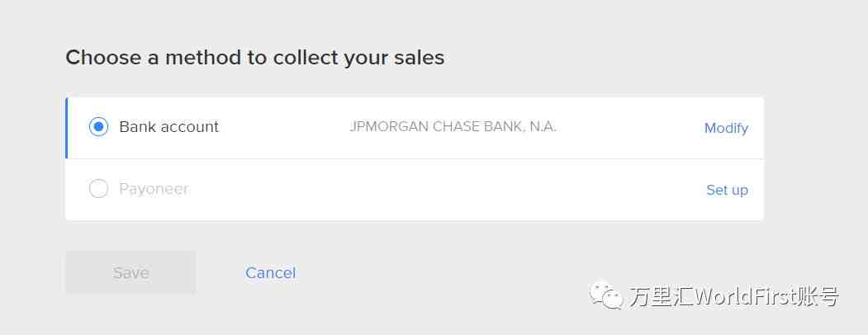Click the greyed-out Save button
This screenshot has height=335, width=868.
(130, 272)
